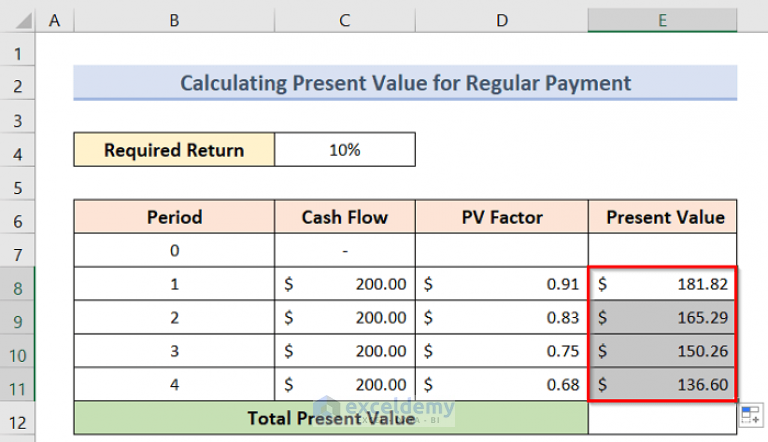Select column A header
Image resolution: width=768 pixels, height=442 pixels.
coord(54,21)
